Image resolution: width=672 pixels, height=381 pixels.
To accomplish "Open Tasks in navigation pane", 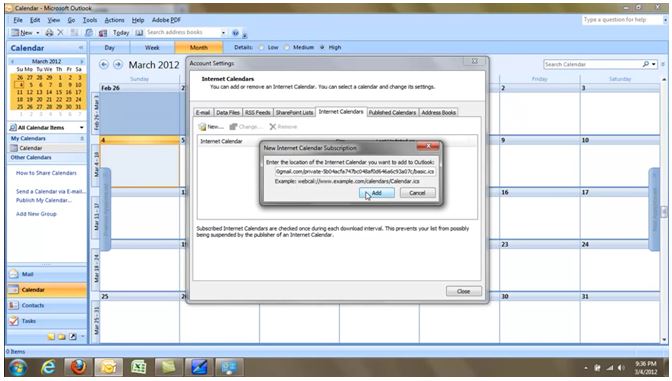I will [x=47, y=321].
